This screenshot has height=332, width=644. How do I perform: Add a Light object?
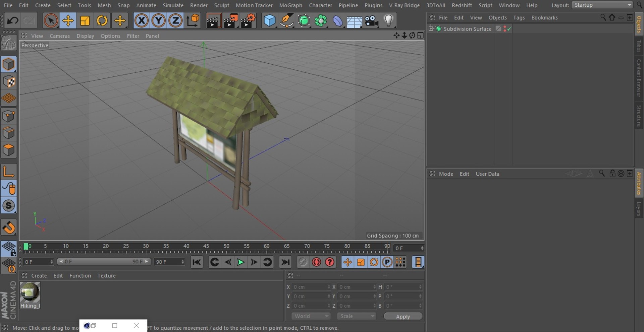388,21
